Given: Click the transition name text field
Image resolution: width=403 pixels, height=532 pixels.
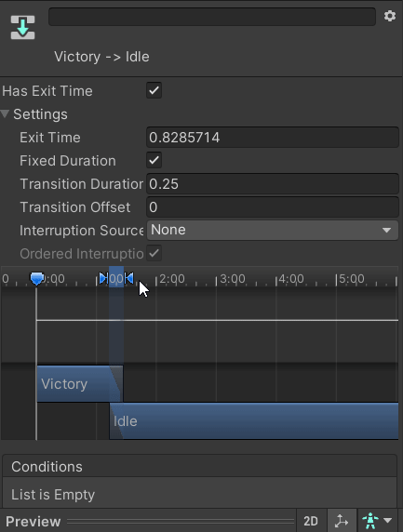Looking at the screenshot, I should click(212, 17).
